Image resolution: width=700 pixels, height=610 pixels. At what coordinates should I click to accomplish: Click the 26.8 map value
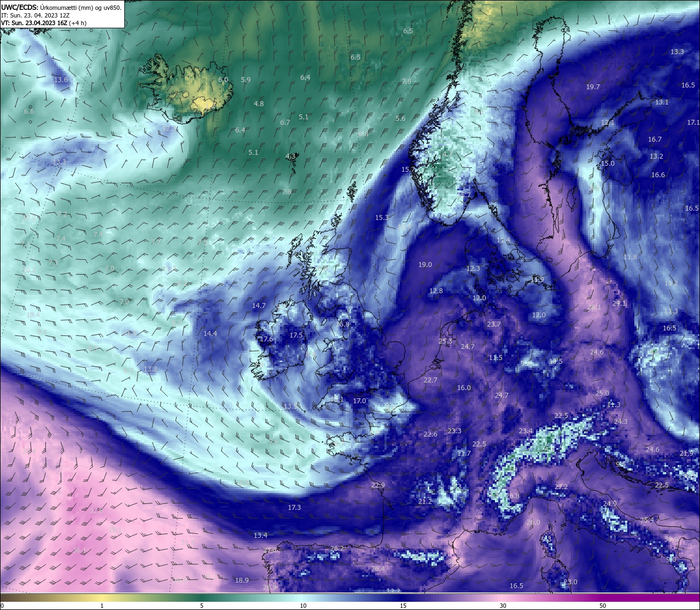click(x=512, y=496)
